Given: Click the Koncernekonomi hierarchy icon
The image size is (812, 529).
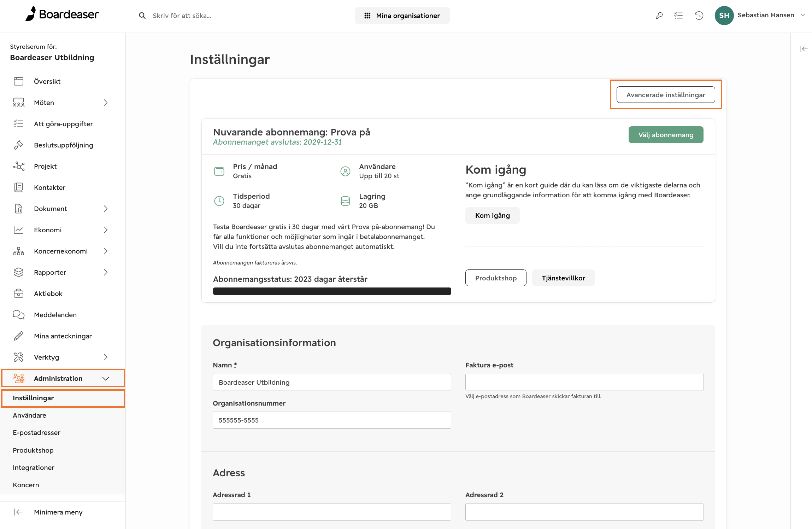Looking at the screenshot, I should 19,251.
